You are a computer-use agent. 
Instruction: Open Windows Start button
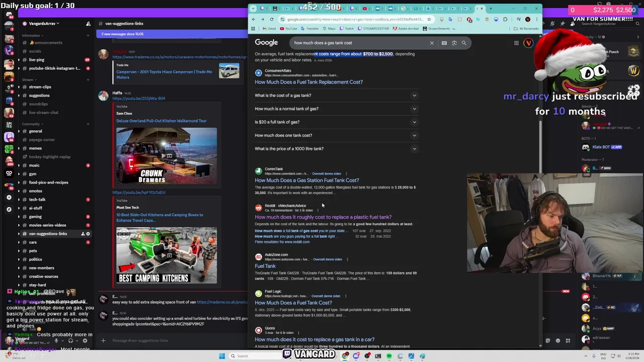(x=222, y=356)
